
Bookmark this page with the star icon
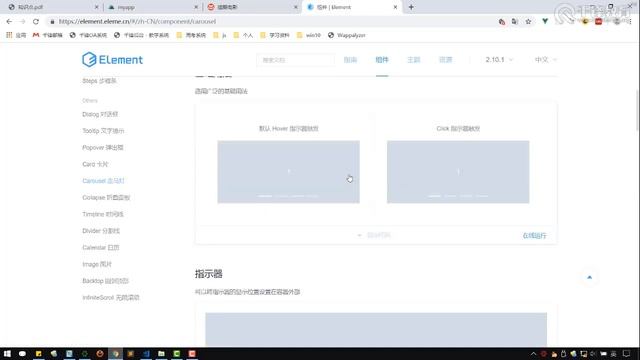pos(528,21)
